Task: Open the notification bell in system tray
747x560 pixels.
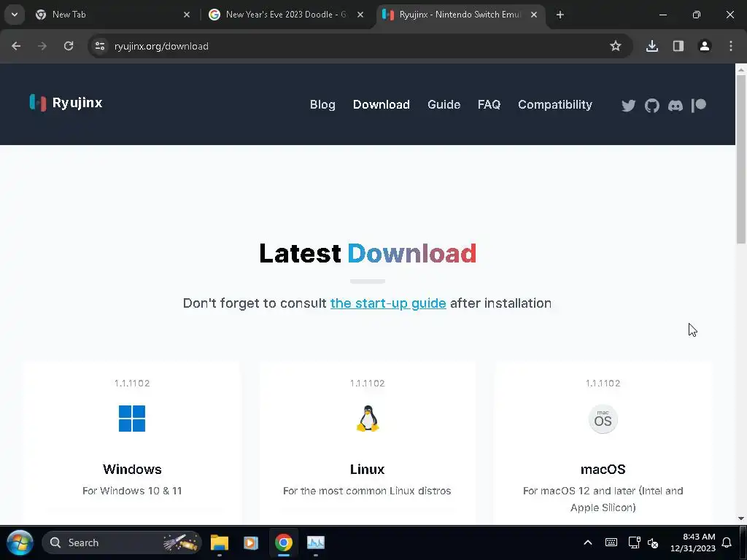Action: point(727,542)
